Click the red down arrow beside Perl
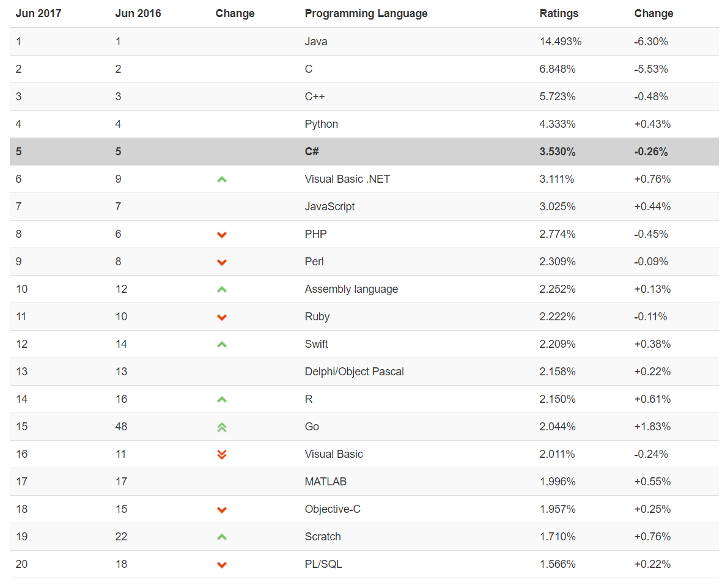Image resolution: width=725 pixels, height=588 pixels. [222, 262]
